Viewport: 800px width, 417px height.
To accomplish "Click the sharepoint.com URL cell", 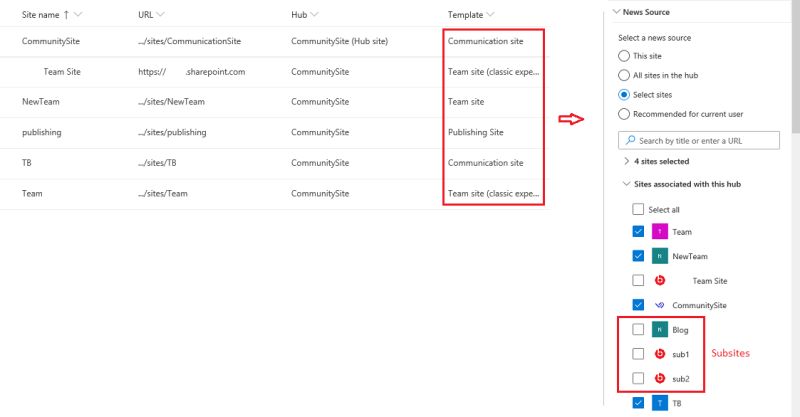I will pos(191,72).
